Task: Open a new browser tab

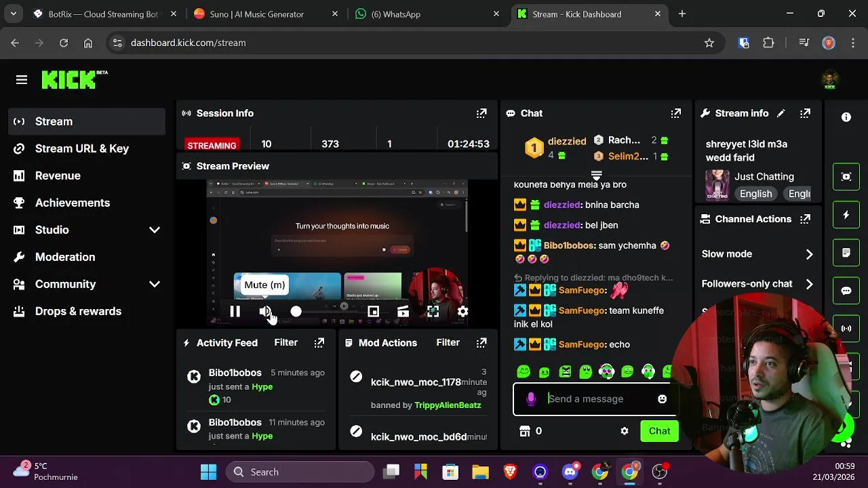Action: (682, 14)
